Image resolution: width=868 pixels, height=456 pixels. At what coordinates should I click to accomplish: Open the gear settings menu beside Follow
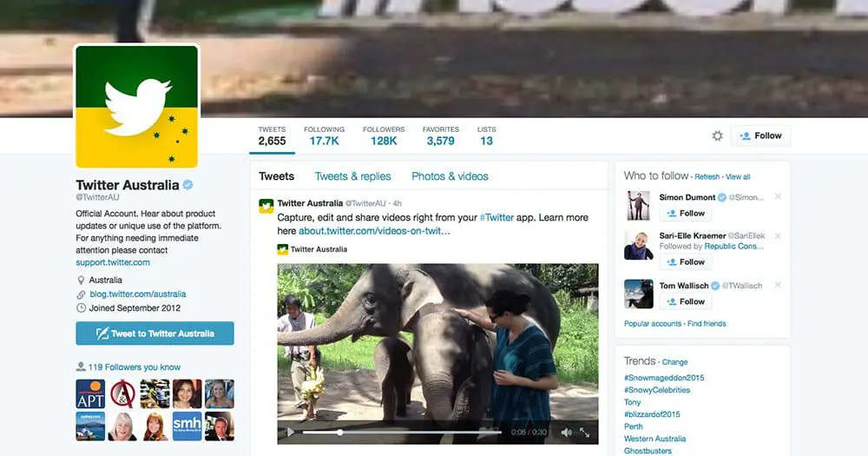pos(718,135)
